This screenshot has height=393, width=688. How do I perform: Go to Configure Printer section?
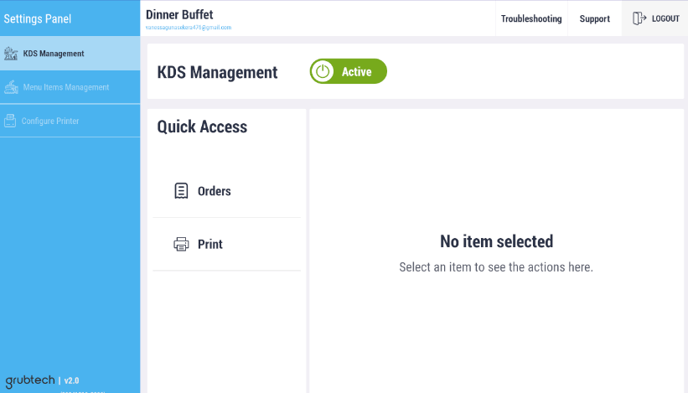tap(70, 121)
